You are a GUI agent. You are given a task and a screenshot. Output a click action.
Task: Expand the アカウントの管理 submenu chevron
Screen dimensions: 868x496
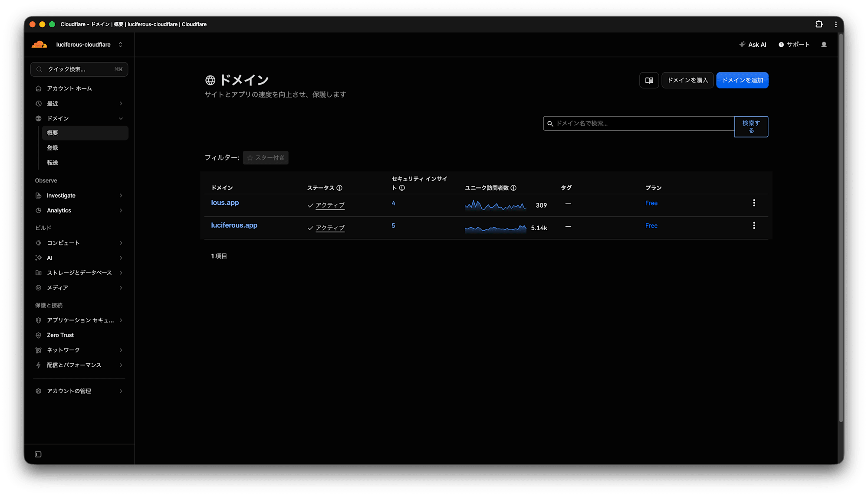121,391
